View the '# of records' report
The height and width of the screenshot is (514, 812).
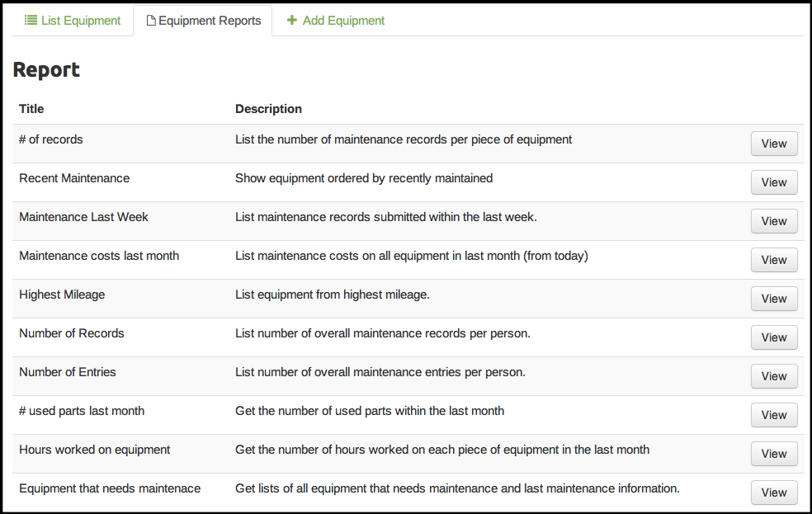click(773, 144)
